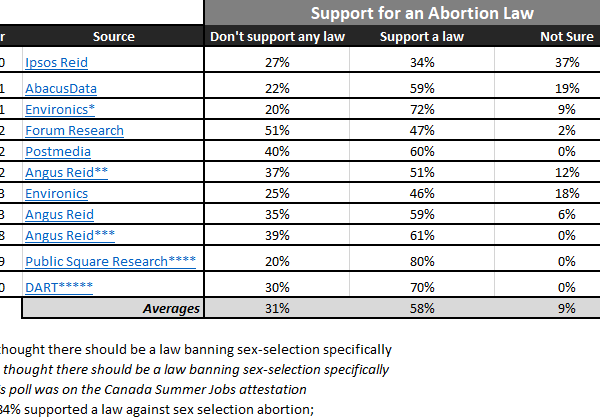Image resolution: width=600 pixels, height=418 pixels.
Task: Select the "Averages" label cell
Action: tap(171, 308)
